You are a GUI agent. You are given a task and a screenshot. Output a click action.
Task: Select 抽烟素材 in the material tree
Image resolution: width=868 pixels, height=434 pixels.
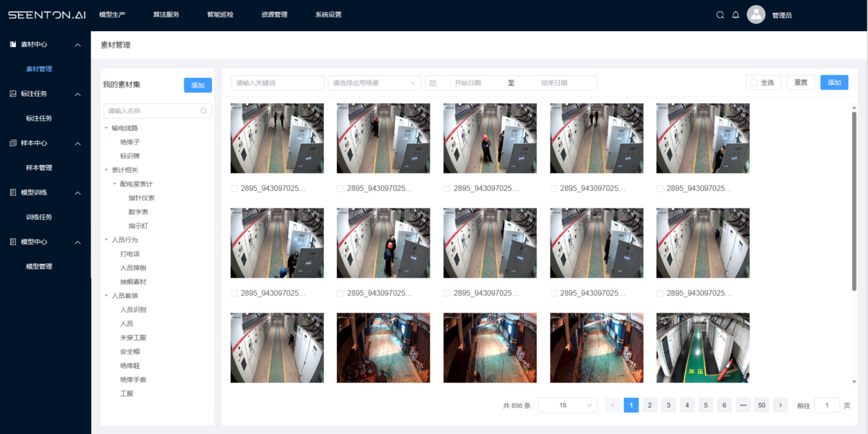(x=133, y=281)
